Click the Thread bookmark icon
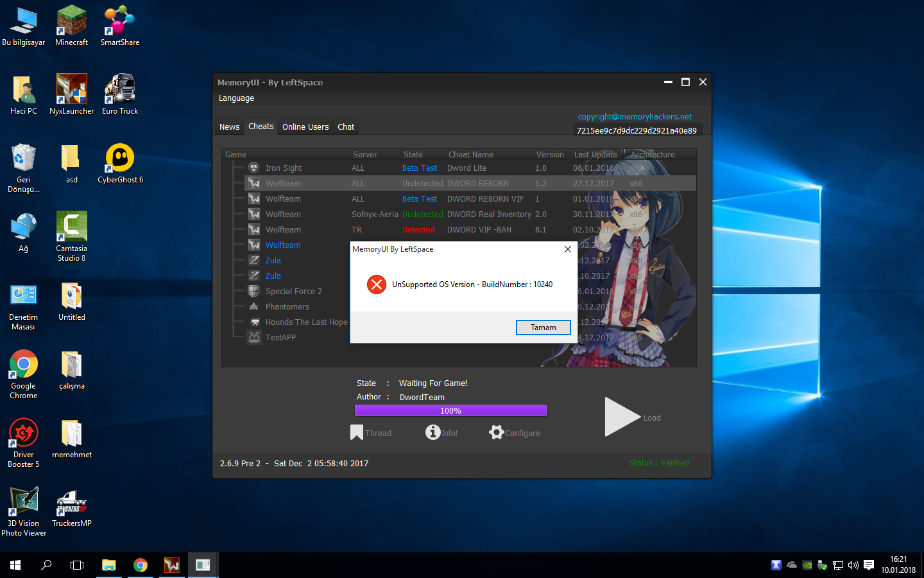Image resolution: width=924 pixels, height=578 pixels. tap(357, 433)
